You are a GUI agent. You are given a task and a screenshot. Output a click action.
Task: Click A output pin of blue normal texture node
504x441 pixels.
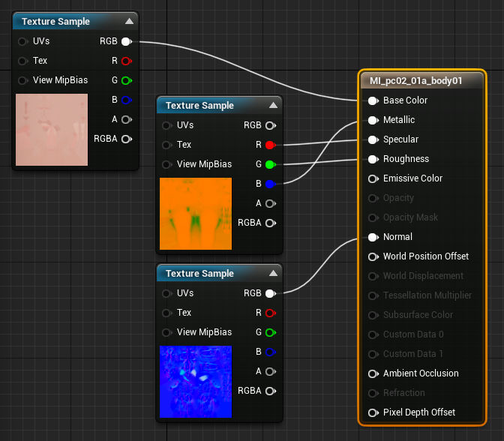pyautogui.click(x=271, y=371)
